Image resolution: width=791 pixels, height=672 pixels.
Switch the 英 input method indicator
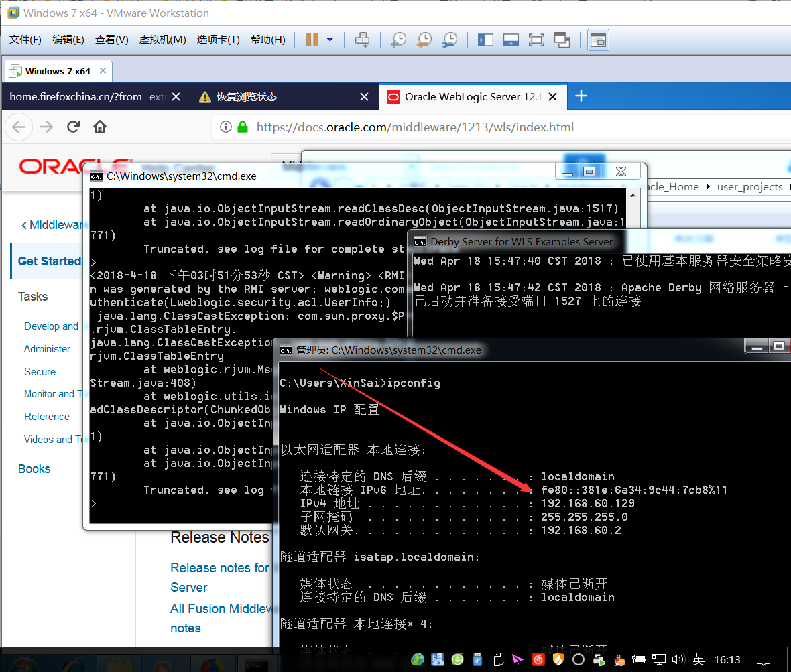pyautogui.click(x=698, y=659)
